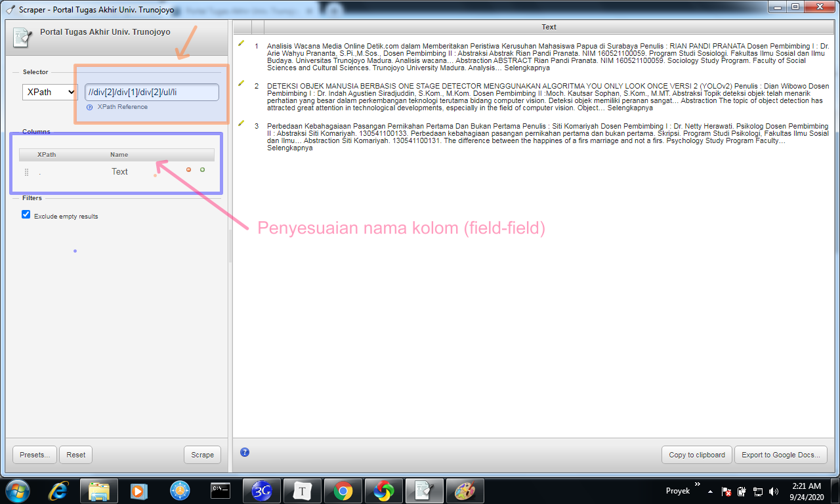Viewport: 840px width, 504px height.
Task: Click the pencil icon on result row 1
Action: point(241,43)
